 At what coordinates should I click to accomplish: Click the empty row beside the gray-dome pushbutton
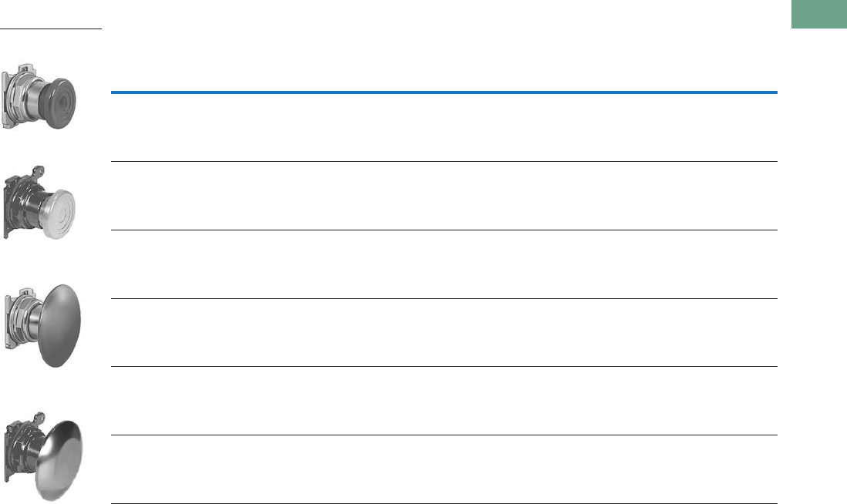click(444, 332)
